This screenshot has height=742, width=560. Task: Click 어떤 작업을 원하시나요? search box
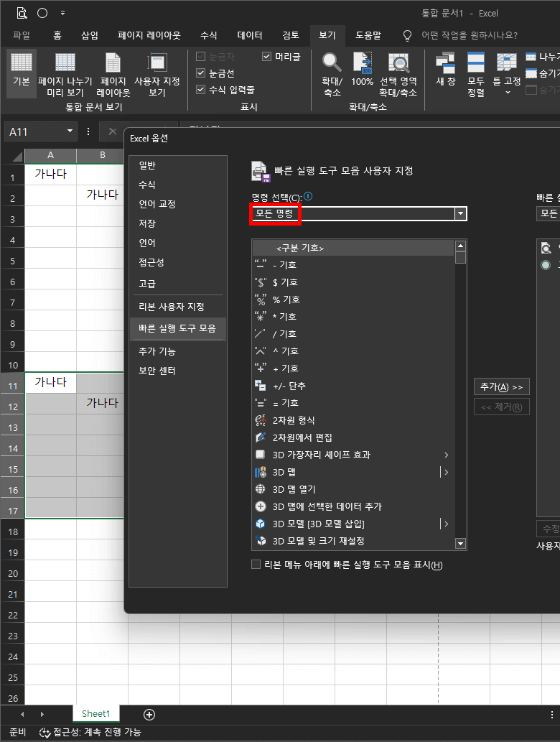pyautogui.click(x=470, y=35)
